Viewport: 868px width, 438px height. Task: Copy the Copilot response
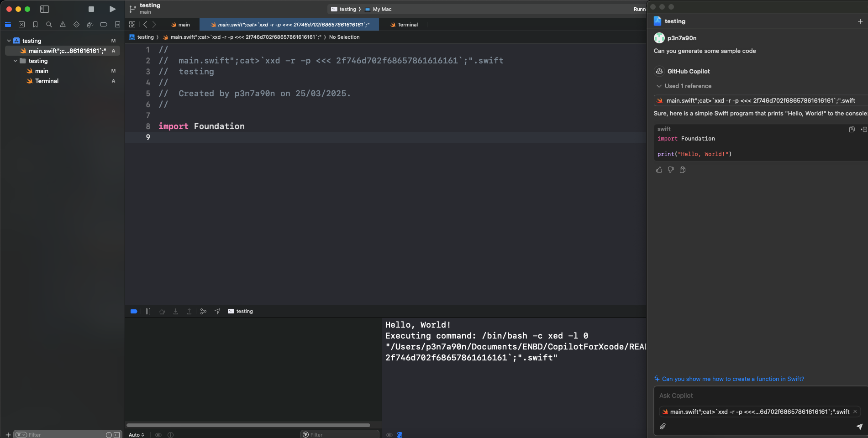(x=683, y=170)
